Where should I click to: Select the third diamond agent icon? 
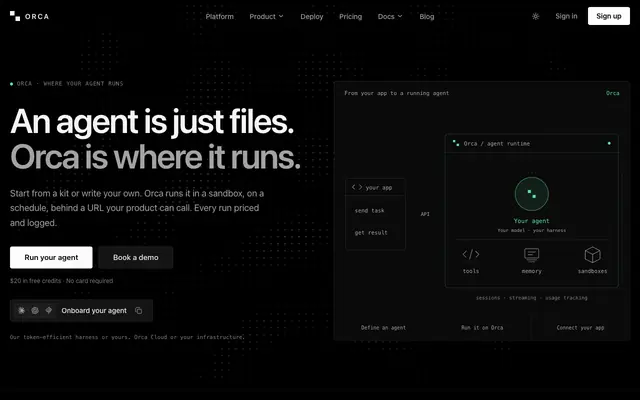(49, 310)
